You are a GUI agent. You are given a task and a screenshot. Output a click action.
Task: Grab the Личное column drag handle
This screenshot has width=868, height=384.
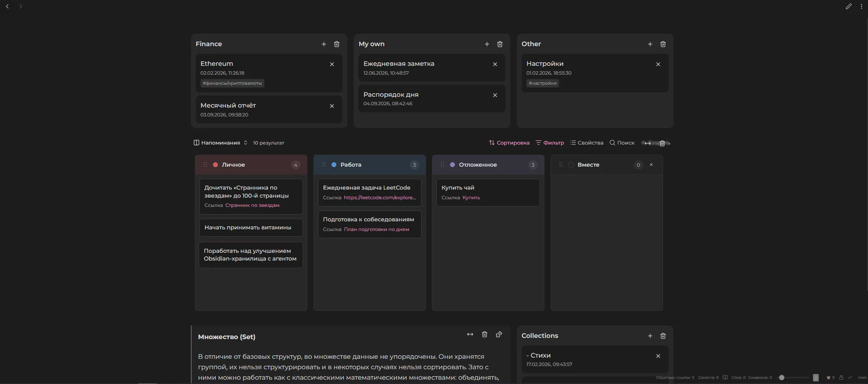pyautogui.click(x=205, y=165)
